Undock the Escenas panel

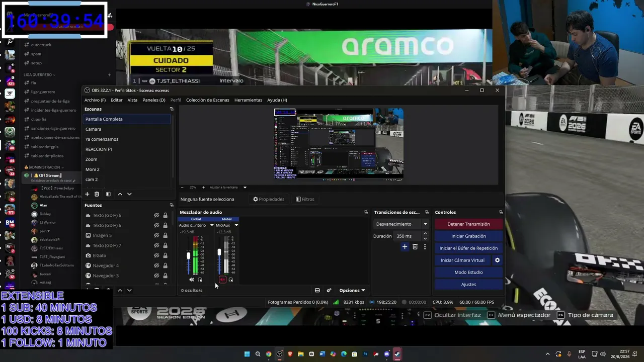(172, 109)
